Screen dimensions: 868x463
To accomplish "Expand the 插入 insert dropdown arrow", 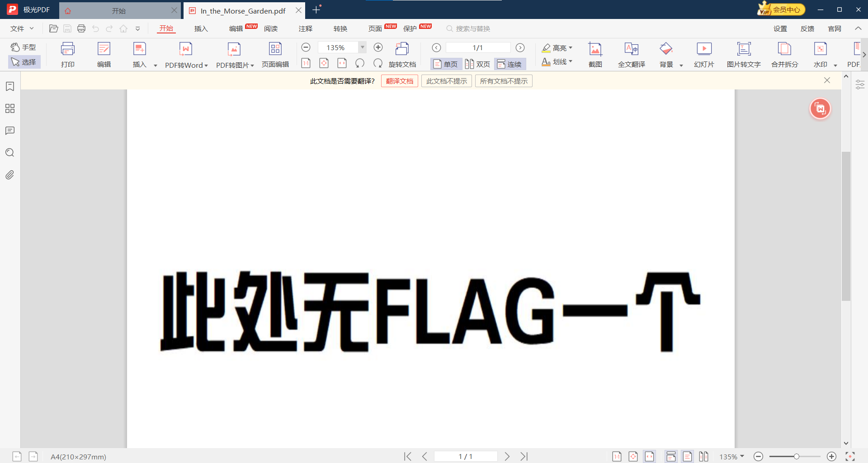I will (155, 65).
